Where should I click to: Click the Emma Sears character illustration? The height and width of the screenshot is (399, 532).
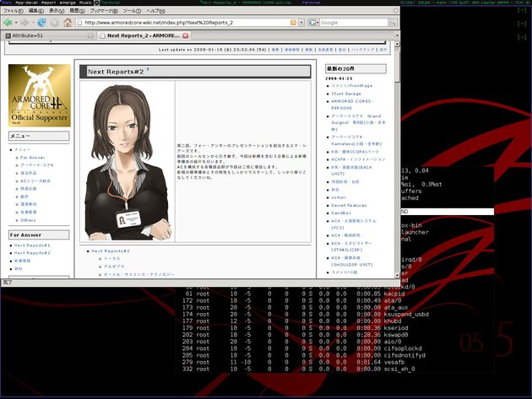pos(128,161)
